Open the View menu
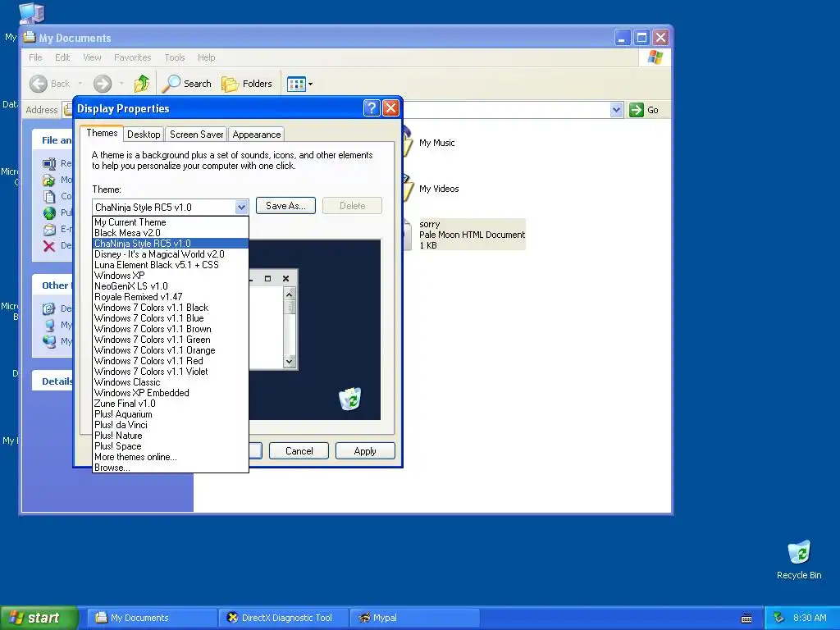The width and height of the screenshot is (840, 630). coord(92,57)
